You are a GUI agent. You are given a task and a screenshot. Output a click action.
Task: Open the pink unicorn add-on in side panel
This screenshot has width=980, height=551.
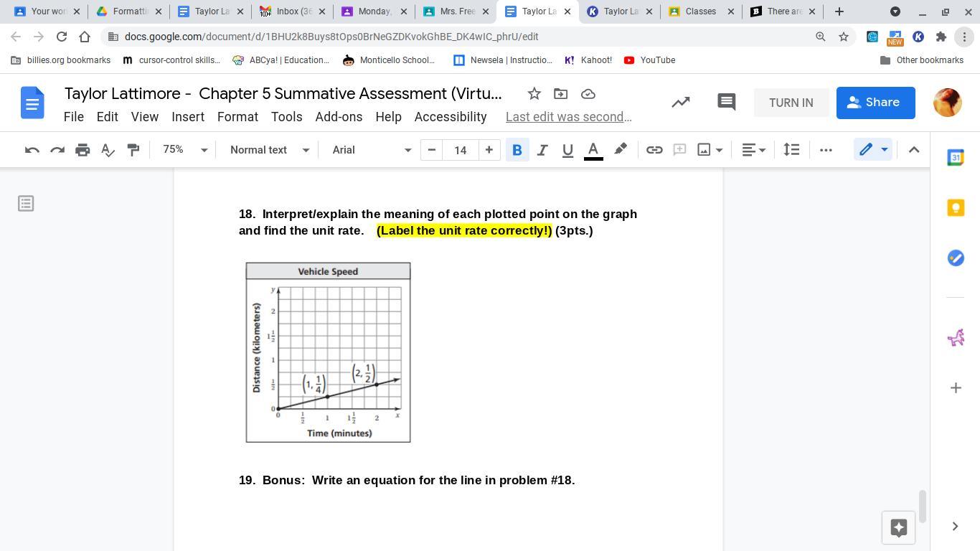tap(956, 337)
